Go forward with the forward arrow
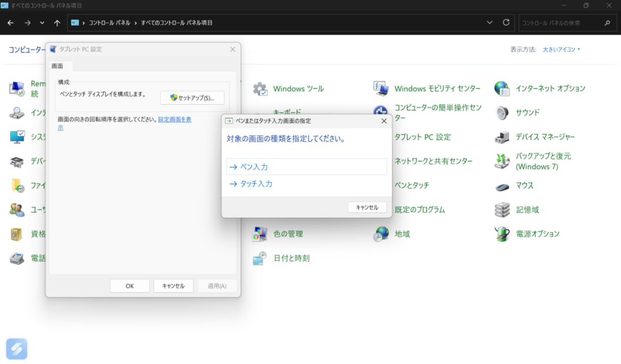 [27, 23]
